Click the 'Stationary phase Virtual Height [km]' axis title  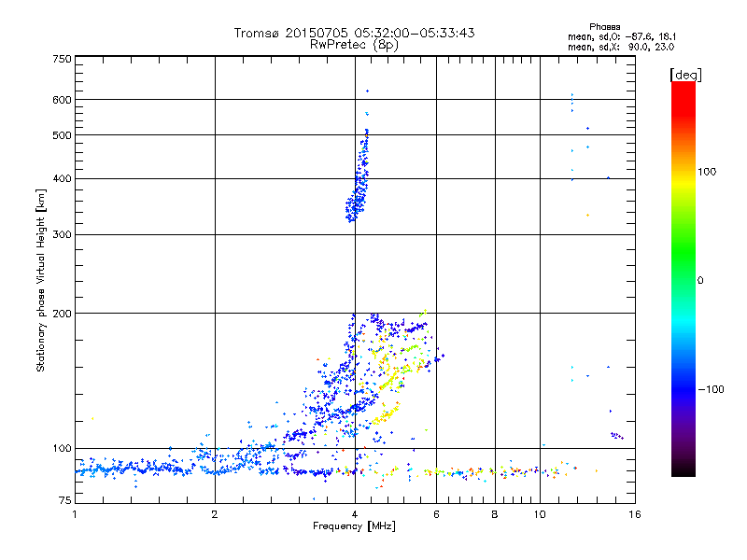pyautogui.click(x=41, y=281)
